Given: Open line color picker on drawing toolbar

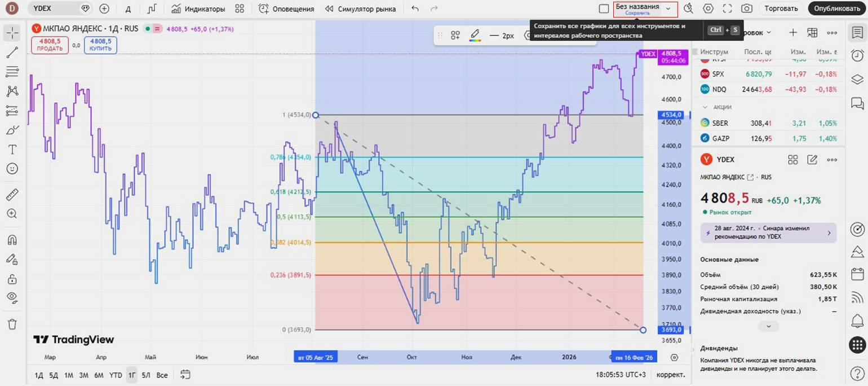Looking at the screenshot, I should [475, 36].
